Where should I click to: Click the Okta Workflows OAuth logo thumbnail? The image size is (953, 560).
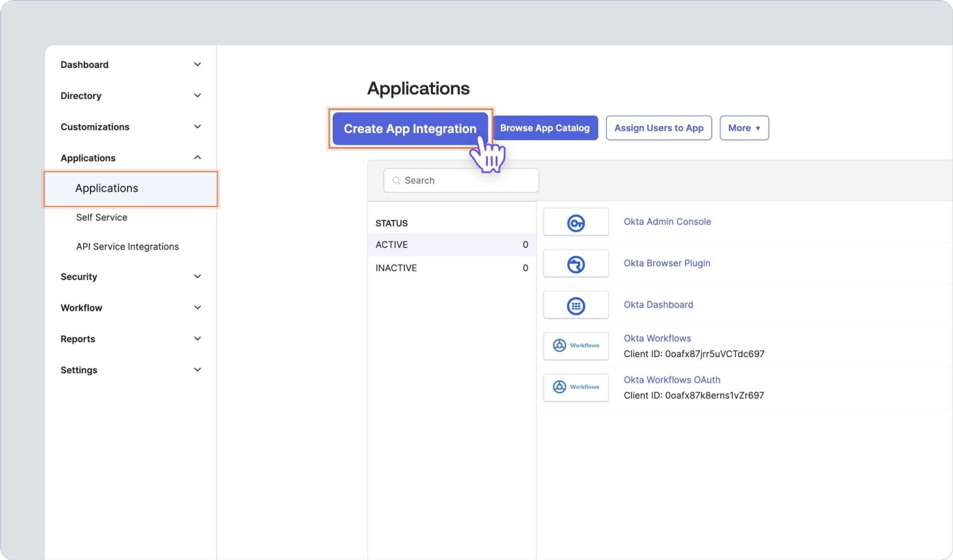coord(576,387)
